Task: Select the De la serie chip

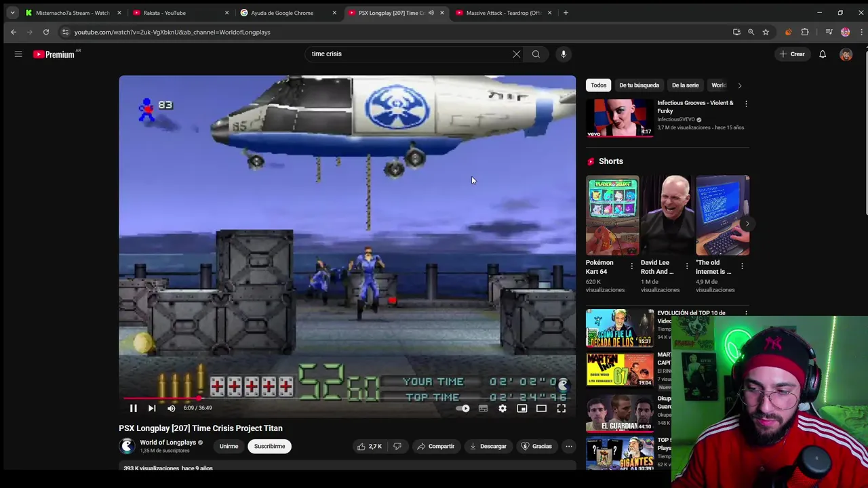Action: pyautogui.click(x=685, y=85)
